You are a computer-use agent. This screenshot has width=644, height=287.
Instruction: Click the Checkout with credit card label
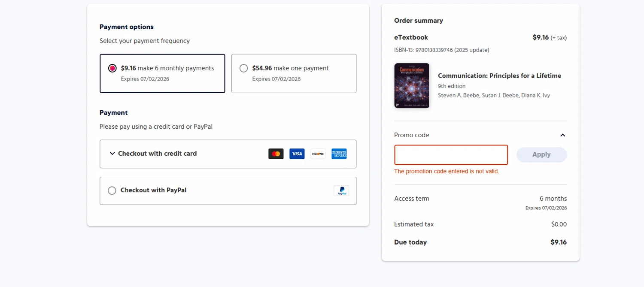tap(157, 154)
